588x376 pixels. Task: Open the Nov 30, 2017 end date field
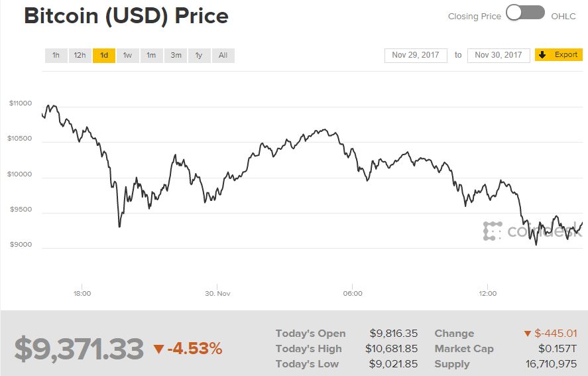pos(499,55)
